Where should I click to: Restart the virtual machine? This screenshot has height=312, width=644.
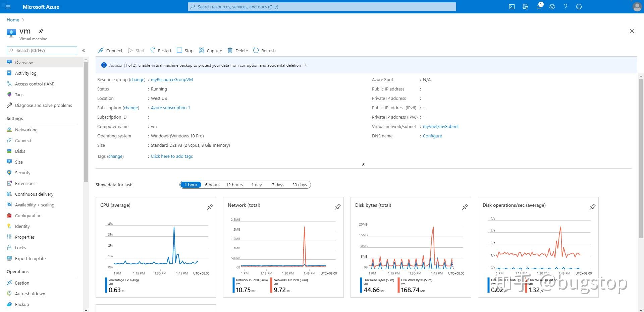(161, 51)
